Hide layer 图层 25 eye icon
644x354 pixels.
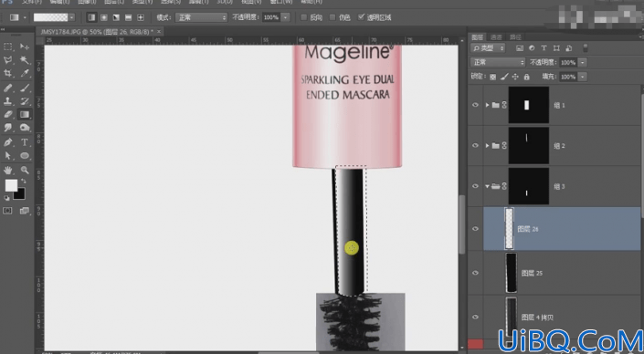[x=475, y=273]
